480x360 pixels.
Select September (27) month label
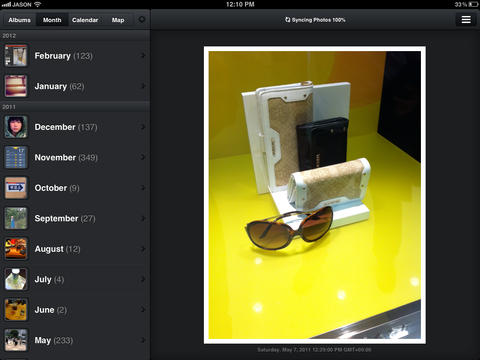click(65, 219)
